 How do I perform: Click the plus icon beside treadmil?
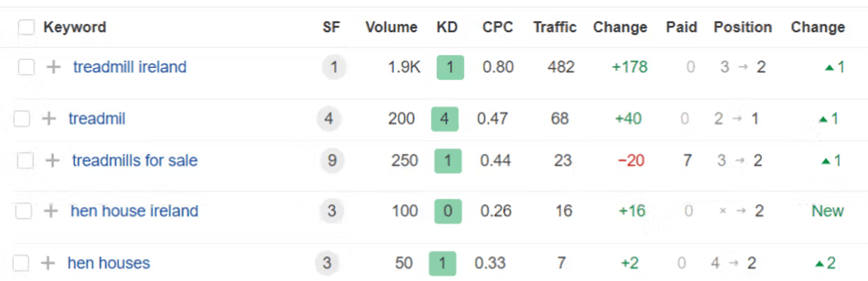49,119
